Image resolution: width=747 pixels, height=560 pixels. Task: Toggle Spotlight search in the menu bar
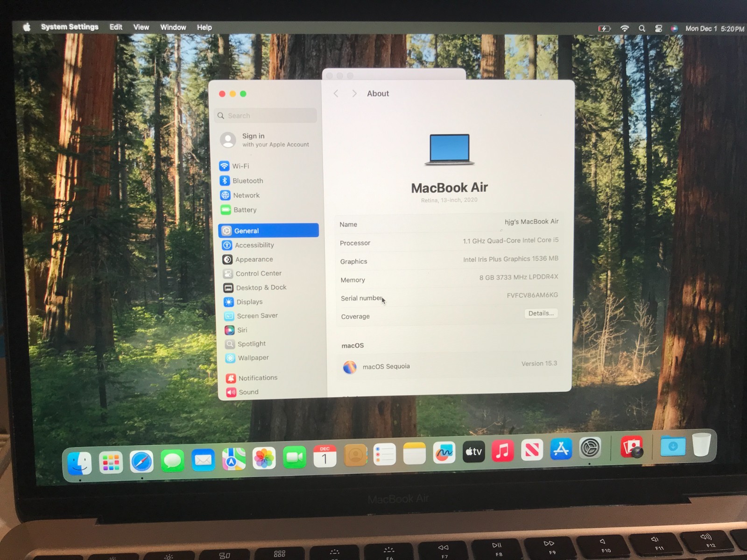point(642,28)
